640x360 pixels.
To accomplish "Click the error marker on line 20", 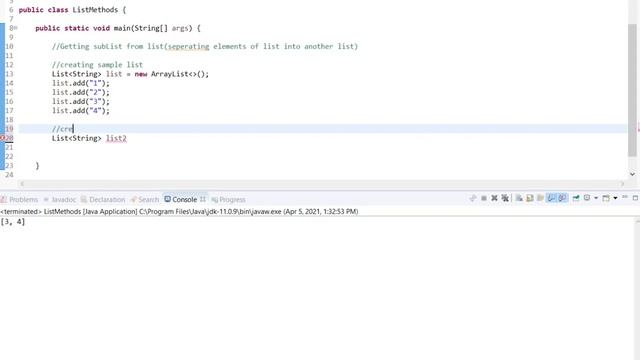I will tap(2, 138).
